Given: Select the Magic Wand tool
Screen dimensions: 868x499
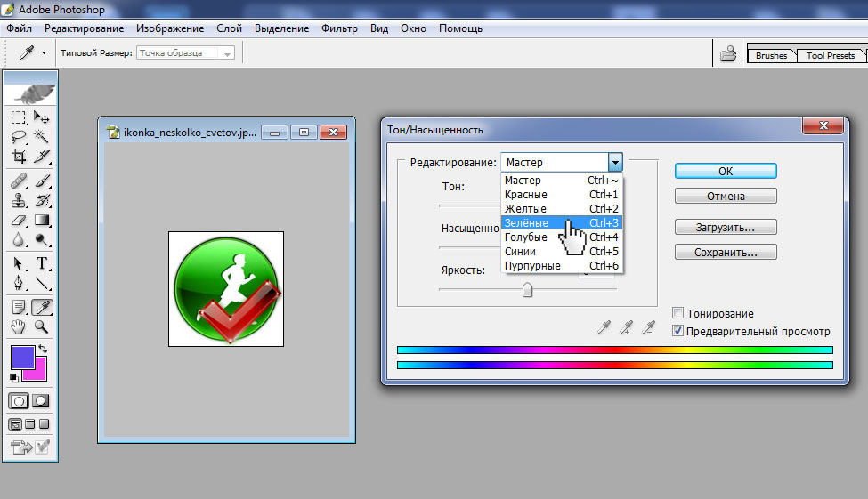Looking at the screenshot, I should click(x=42, y=137).
